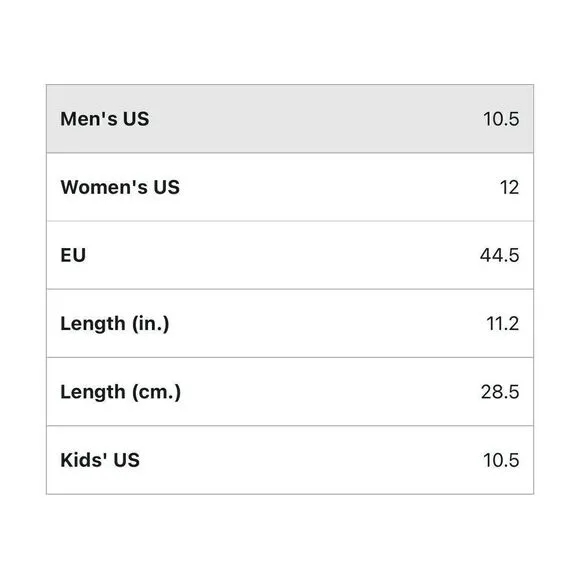Select the EU size row
This screenshot has width=580, height=580.
(290, 255)
